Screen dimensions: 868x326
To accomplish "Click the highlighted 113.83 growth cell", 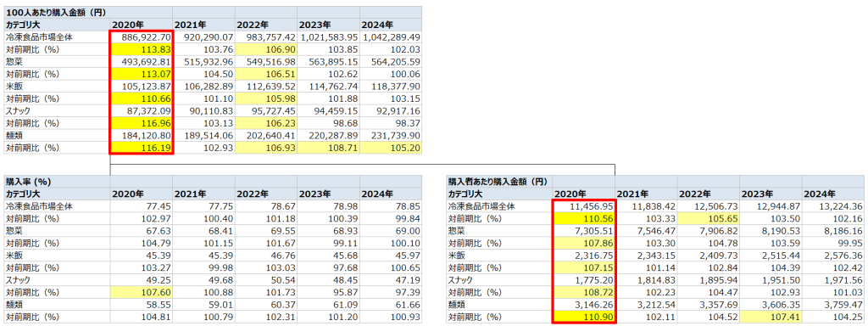I will (x=142, y=49).
